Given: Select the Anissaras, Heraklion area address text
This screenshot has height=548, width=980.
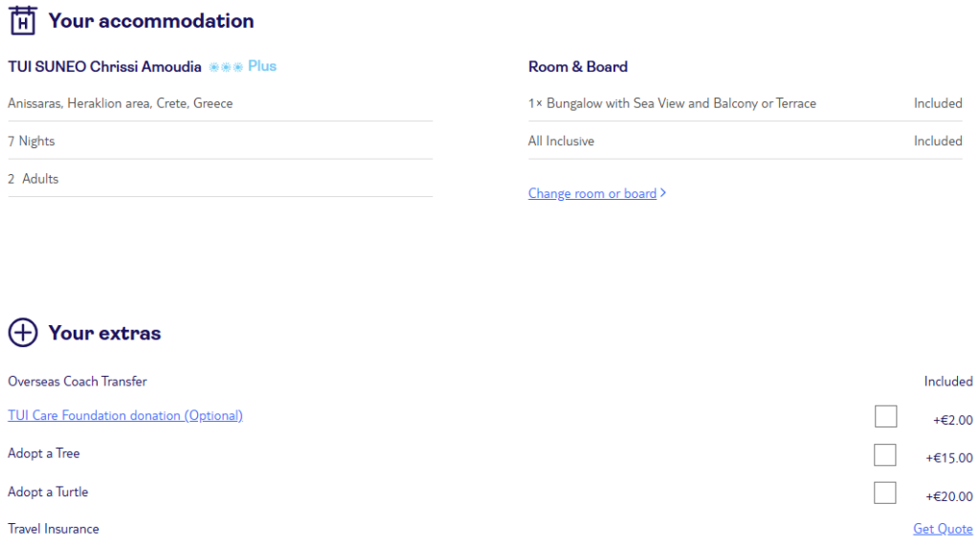Looking at the screenshot, I should coord(120,103).
